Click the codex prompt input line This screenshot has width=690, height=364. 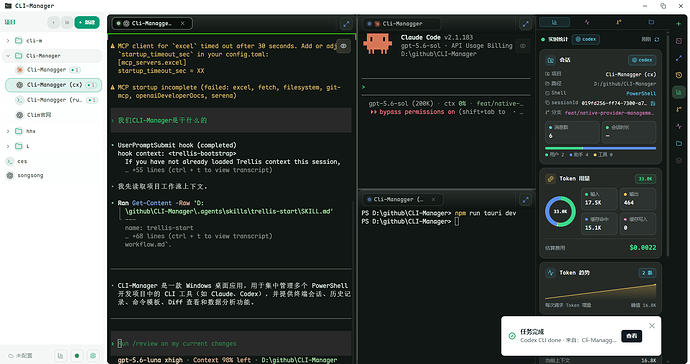tap(231, 344)
